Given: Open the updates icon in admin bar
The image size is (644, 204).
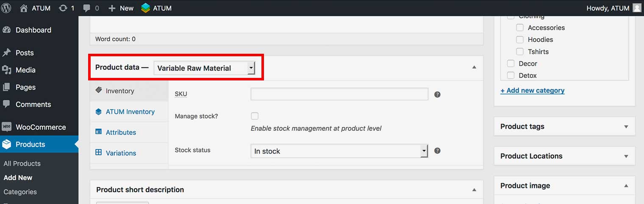Looking at the screenshot, I should click(63, 8).
